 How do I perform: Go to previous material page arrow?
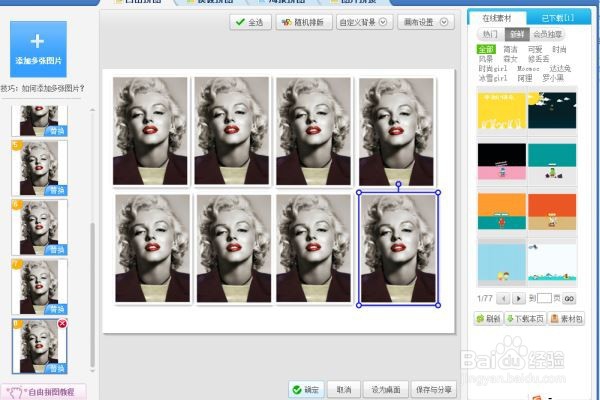click(x=504, y=298)
